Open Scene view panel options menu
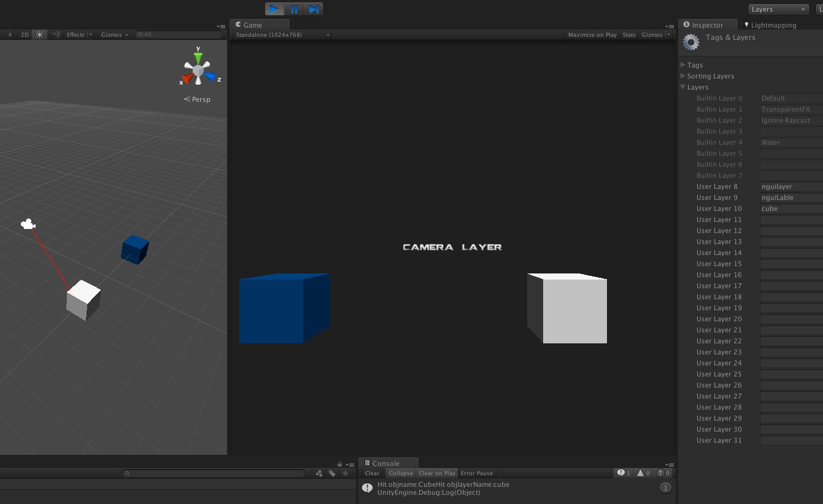Image resolution: width=823 pixels, height=504 pixels. pyautogui.click(x=221, y=26)
